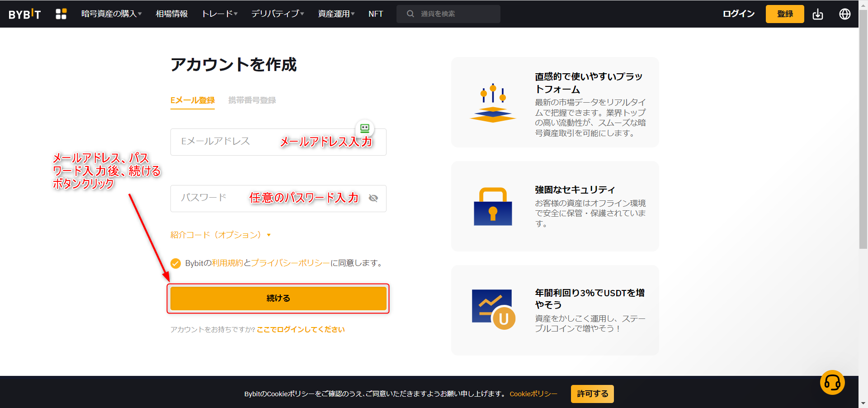Open the headset support chat icon
868x408 pixels.
point(832,383)
